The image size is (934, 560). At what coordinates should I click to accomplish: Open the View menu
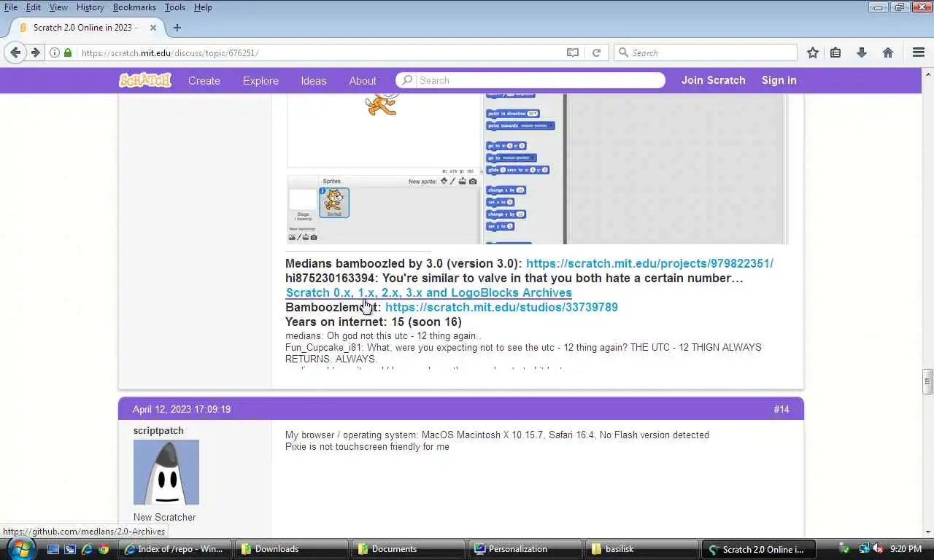(x=58, y=7)
